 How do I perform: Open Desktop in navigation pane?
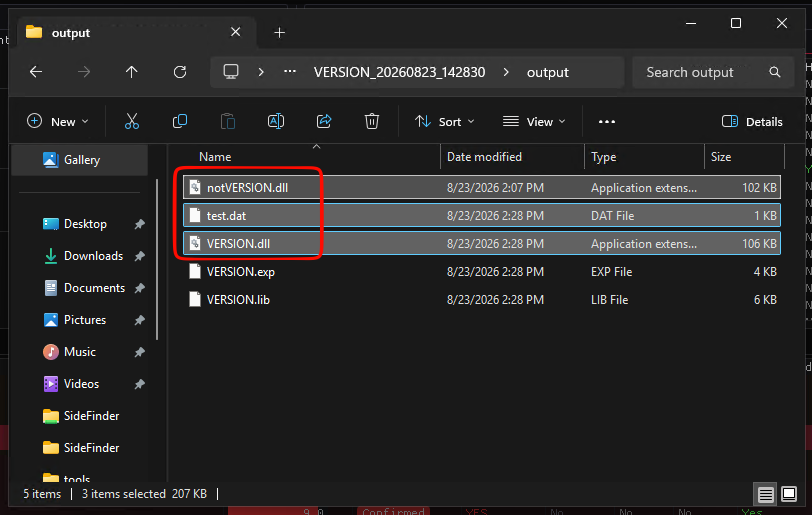85,224
